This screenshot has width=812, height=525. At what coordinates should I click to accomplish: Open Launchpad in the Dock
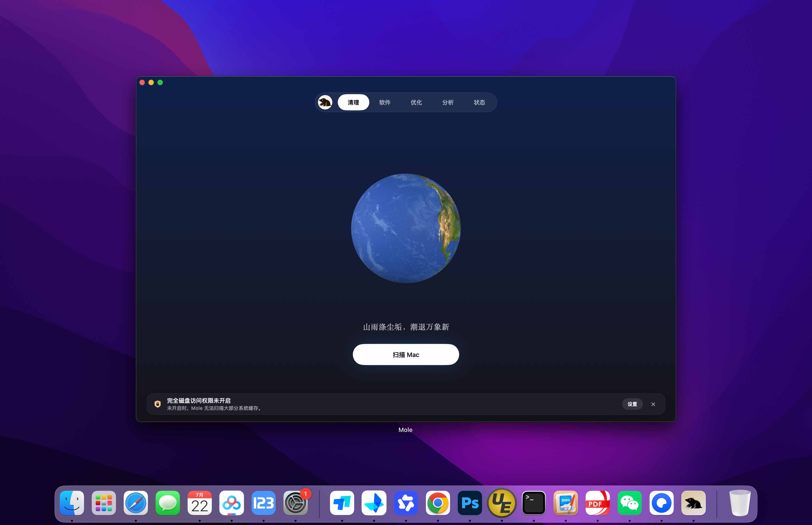coord(104,503)
